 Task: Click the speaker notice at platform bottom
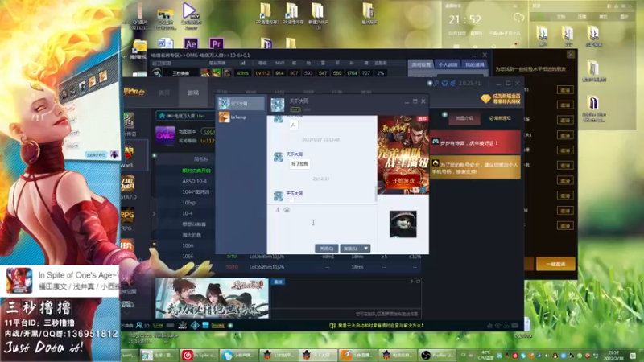pos(376,326)
